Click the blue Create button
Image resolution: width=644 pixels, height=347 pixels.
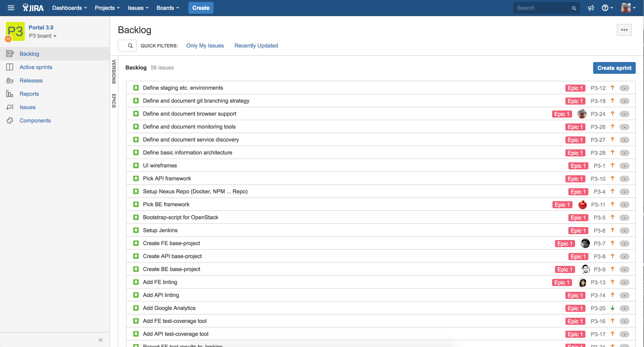(201, 8)
